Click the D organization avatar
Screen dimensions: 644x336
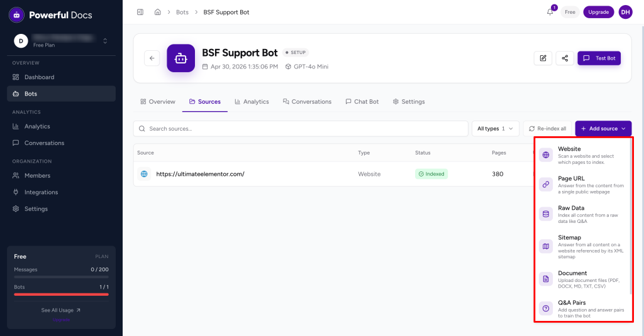click(x=21, y=41)
